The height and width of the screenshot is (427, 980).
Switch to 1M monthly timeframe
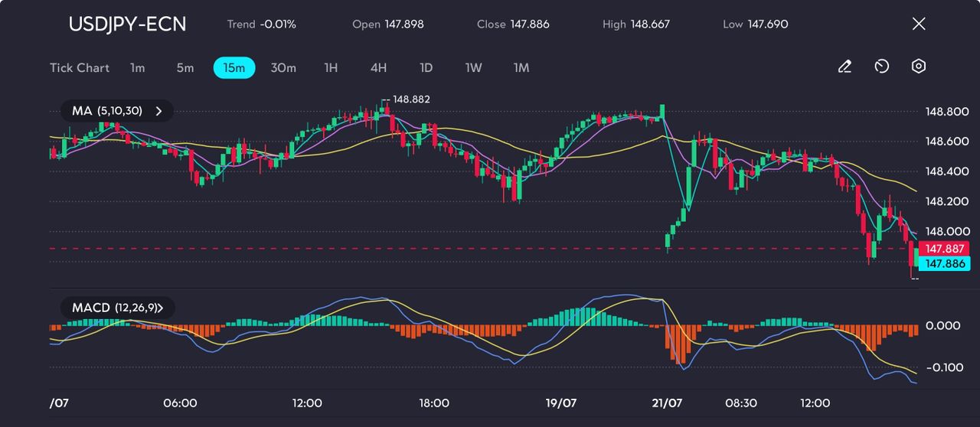click(521, 68)
